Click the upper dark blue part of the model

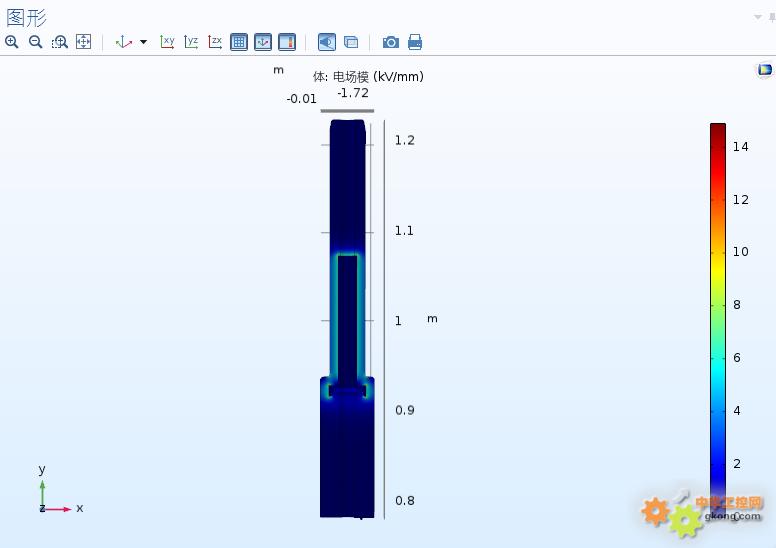coord(348,186)
